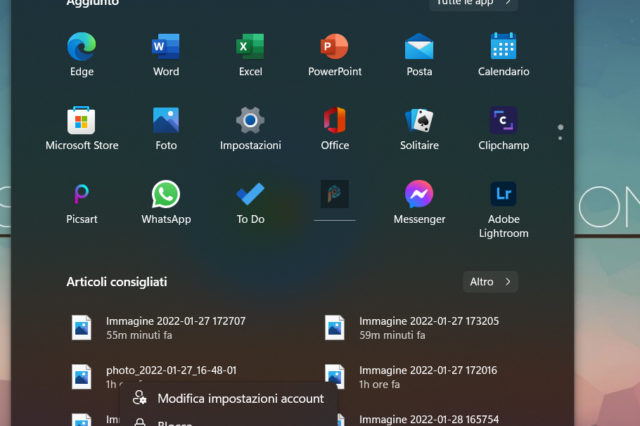
Task: Launch Clipchamp video editor
Action: [x=503, y=128]
